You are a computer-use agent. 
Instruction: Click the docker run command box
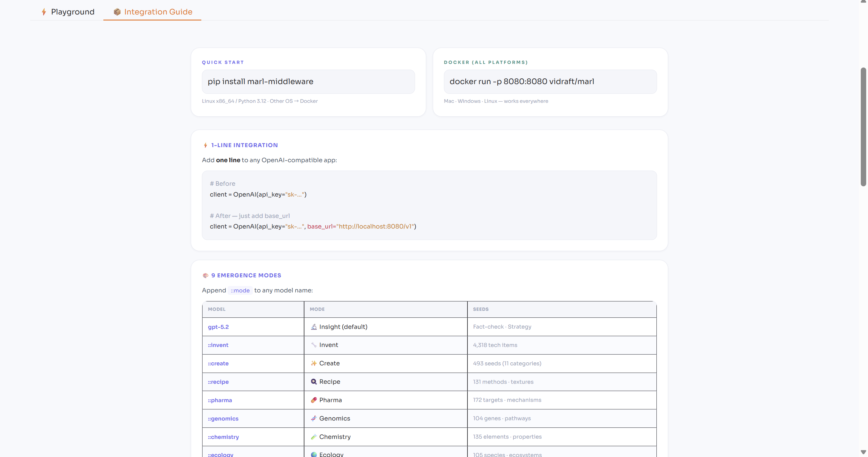coord(550,82)
